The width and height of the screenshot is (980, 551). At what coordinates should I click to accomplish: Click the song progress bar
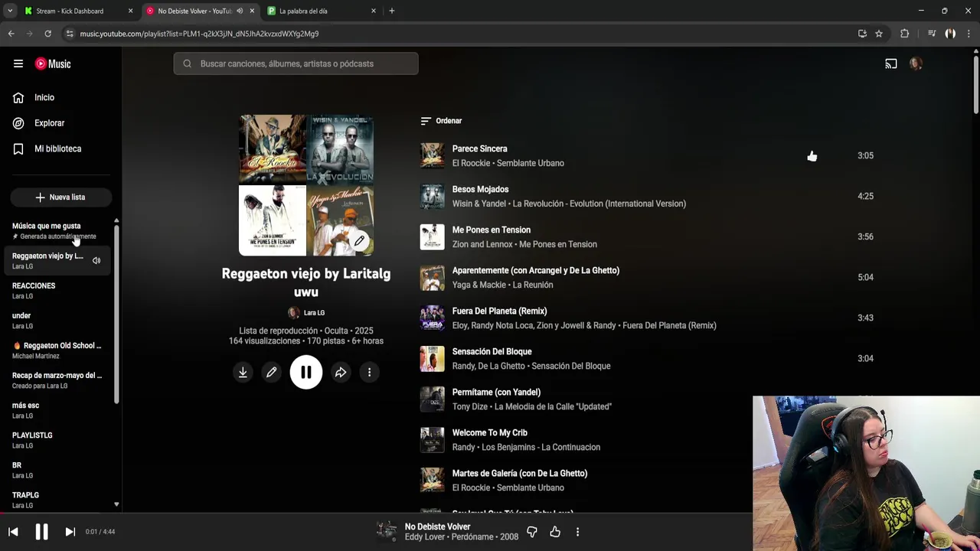(490, 514)
